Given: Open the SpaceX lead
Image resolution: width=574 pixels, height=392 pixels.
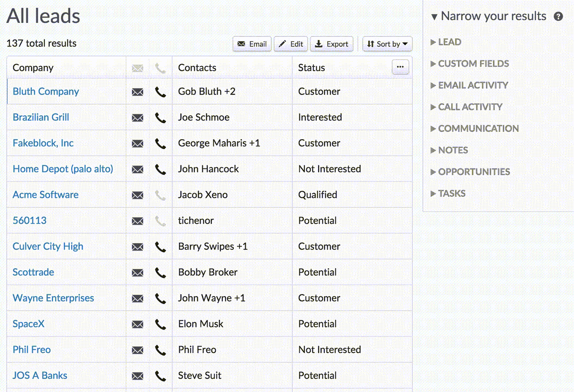Looking at the screenshot, I should coord(28,324).
